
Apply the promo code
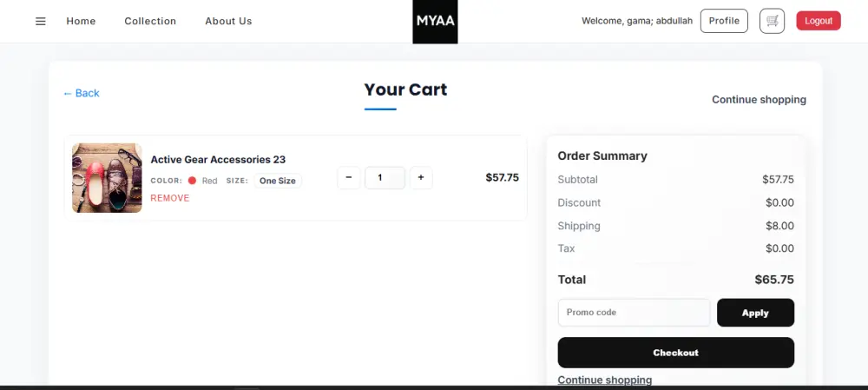coord(755,313)
